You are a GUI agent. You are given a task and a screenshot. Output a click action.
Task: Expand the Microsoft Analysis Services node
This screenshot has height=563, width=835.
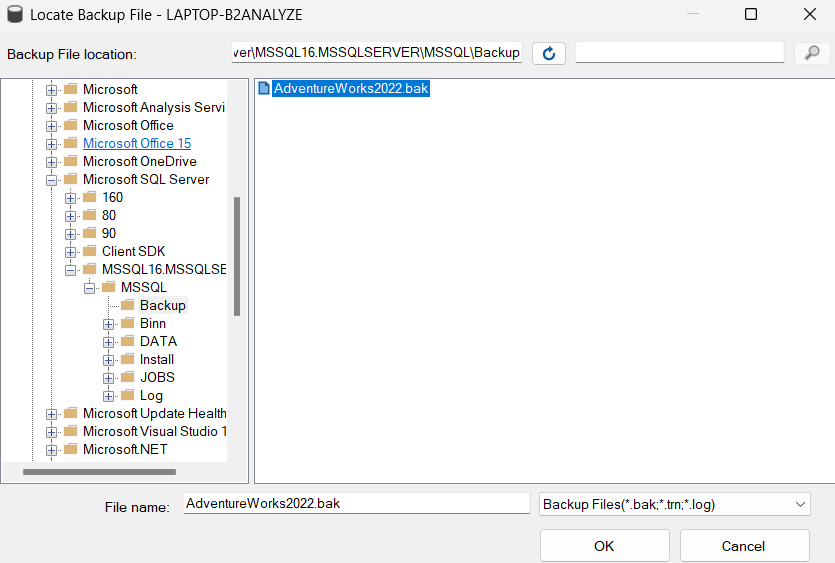[x=51, y=108]
